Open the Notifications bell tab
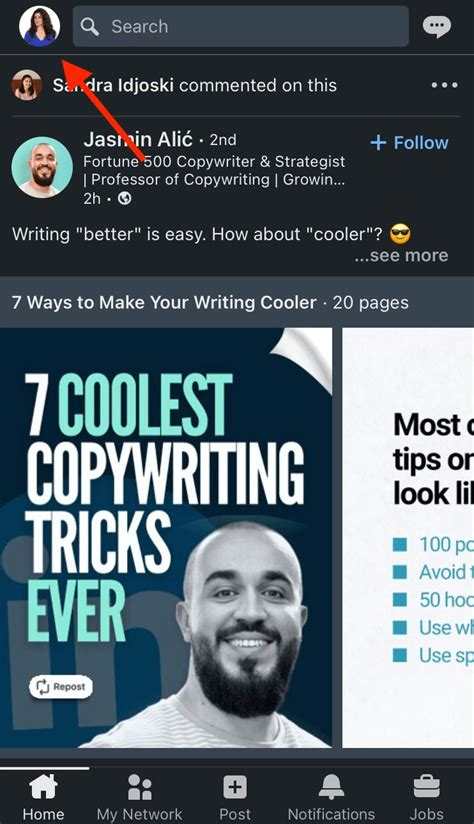 click(331, 797)
